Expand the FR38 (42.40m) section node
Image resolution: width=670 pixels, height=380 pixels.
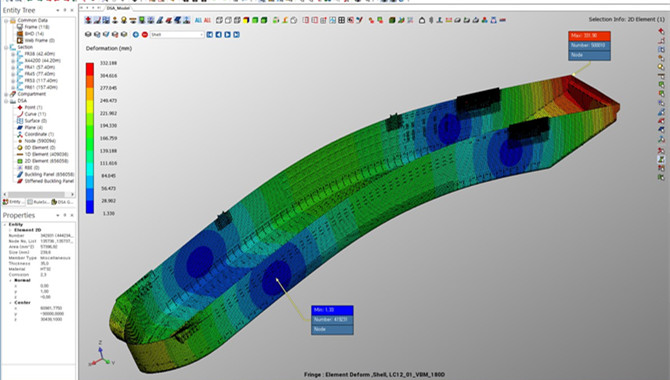[x=13, y=54]
